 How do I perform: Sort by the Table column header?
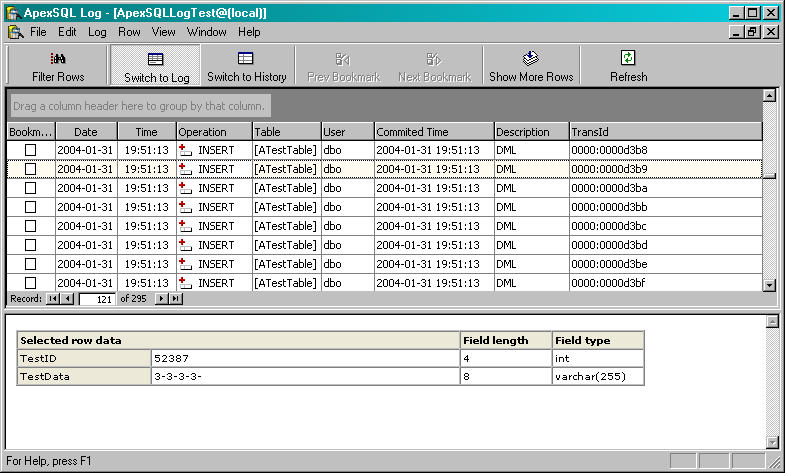click(286, 132)
